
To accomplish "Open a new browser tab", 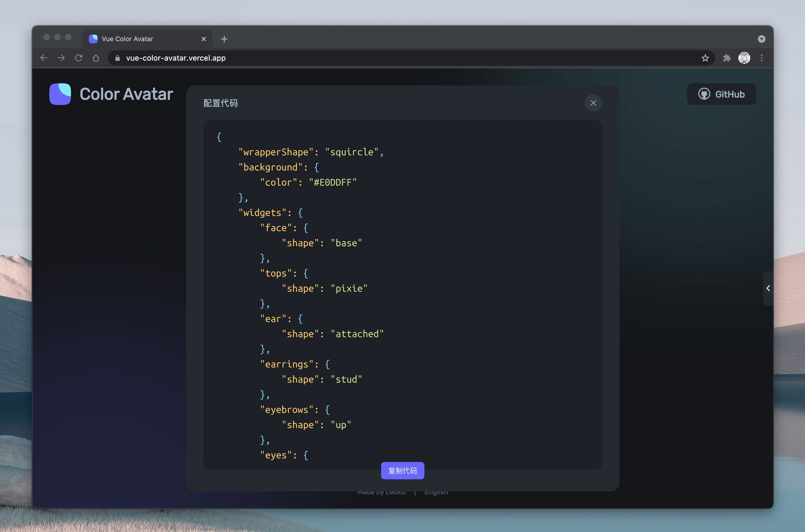I will [224, 39].
